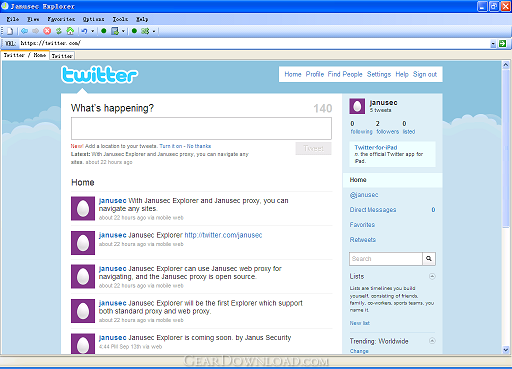Click the green Go arrow button
This screenshot has width=512, height=369.
point(502,43)
